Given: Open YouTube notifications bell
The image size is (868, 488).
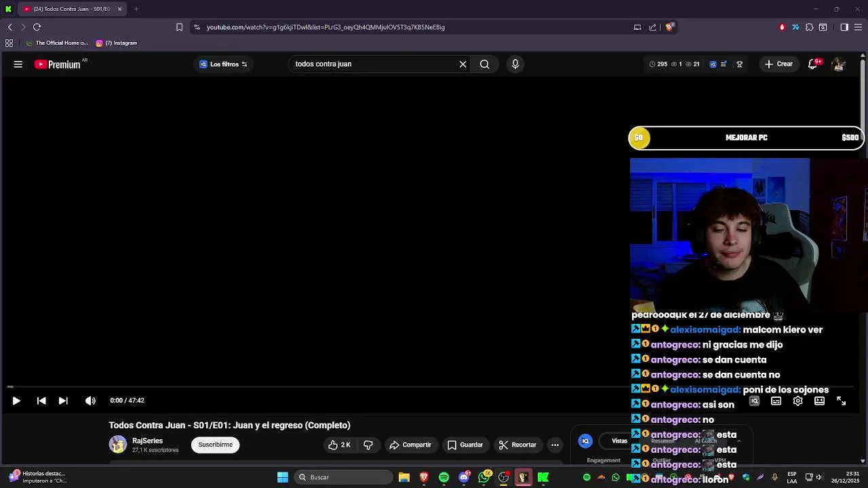Looking at the screenshot, I should pyautogui.click(x=812, y=64).
